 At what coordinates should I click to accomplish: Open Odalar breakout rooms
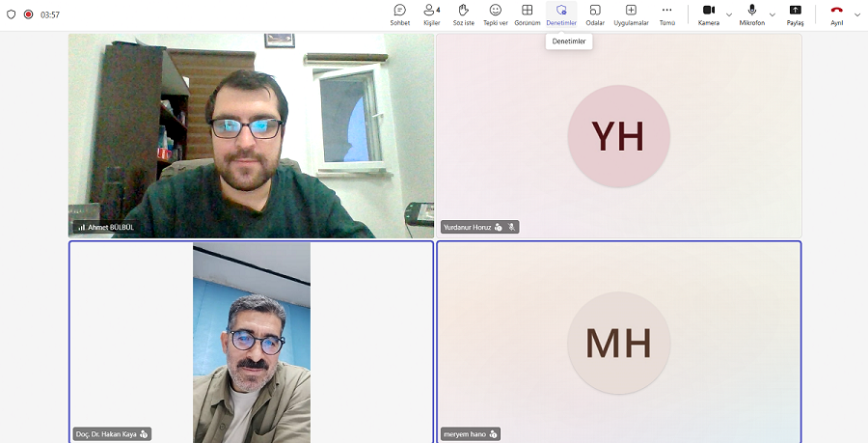(595, 14)
